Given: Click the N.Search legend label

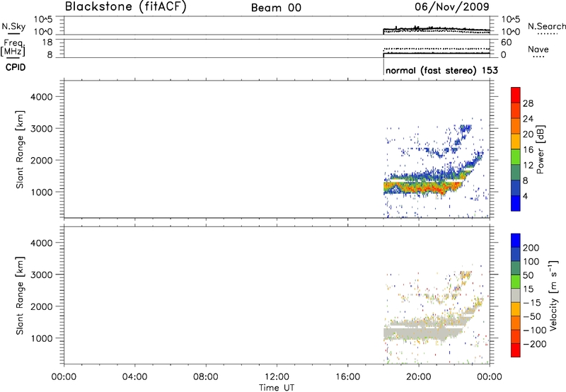Looking at the screenshot, I should (x=546, y=26).
